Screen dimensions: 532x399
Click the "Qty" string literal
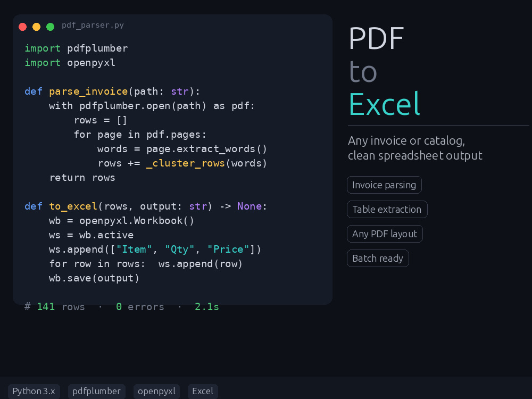coord(179,250)
